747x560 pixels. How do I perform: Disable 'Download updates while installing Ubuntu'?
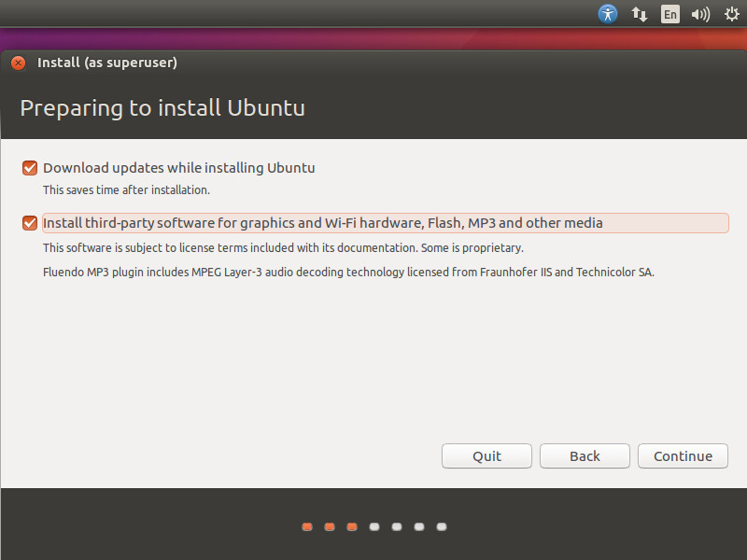pos(29,168)
